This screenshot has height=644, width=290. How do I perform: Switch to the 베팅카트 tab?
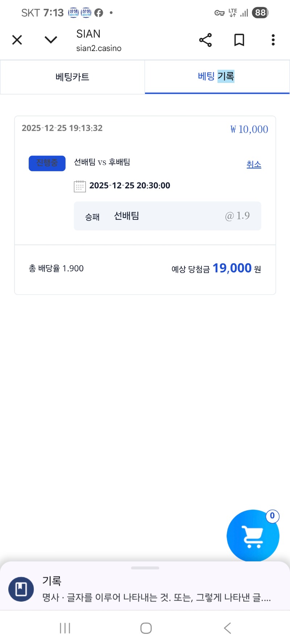click(72, 77)
